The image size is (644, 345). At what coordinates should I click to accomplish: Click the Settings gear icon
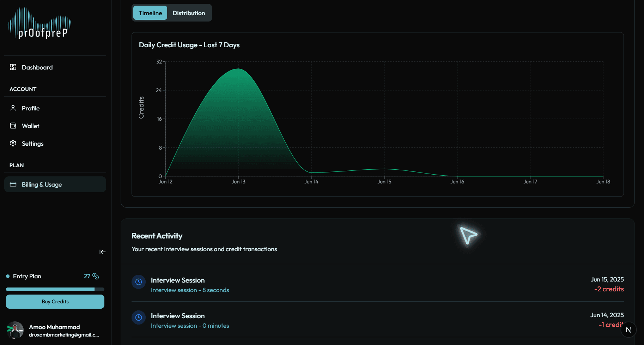click(13, 143)
